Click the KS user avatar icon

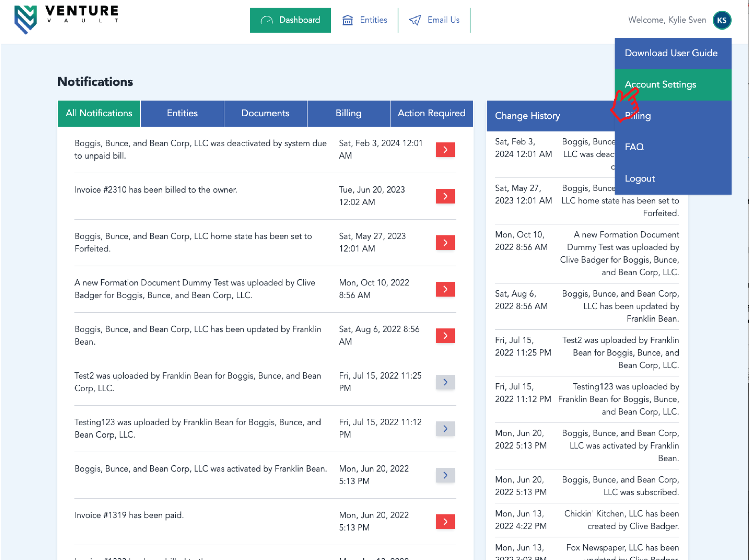pos(722,20)
